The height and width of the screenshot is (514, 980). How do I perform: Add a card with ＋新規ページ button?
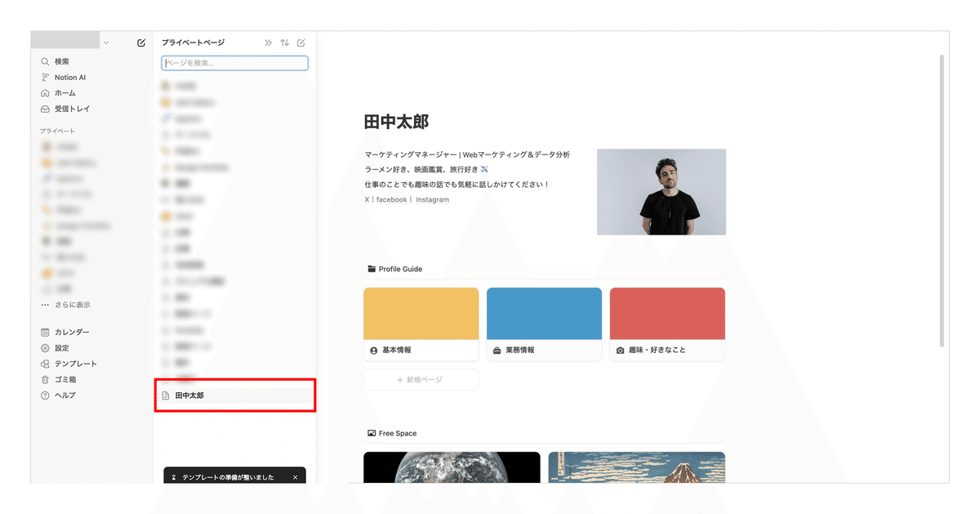(421, 380)
